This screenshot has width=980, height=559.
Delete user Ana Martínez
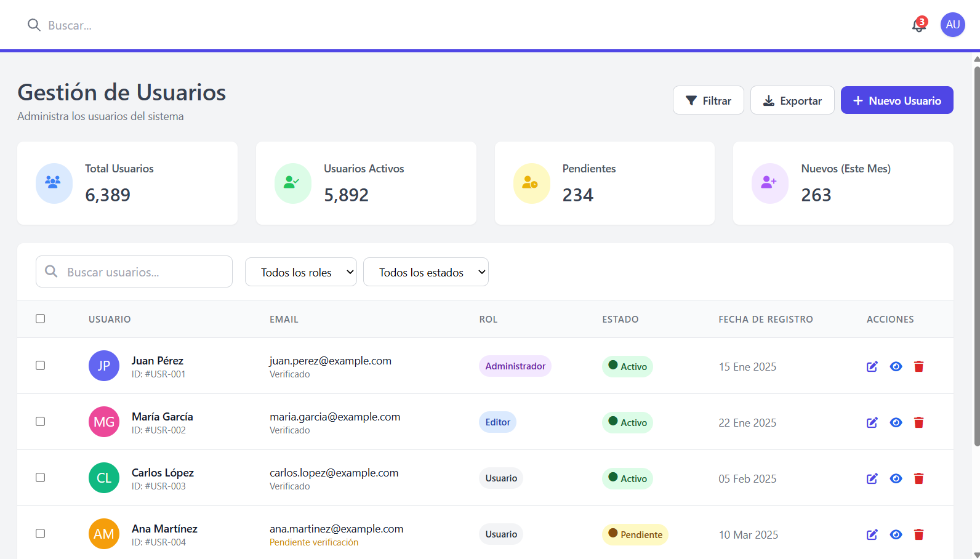click(x=918, y=535)
